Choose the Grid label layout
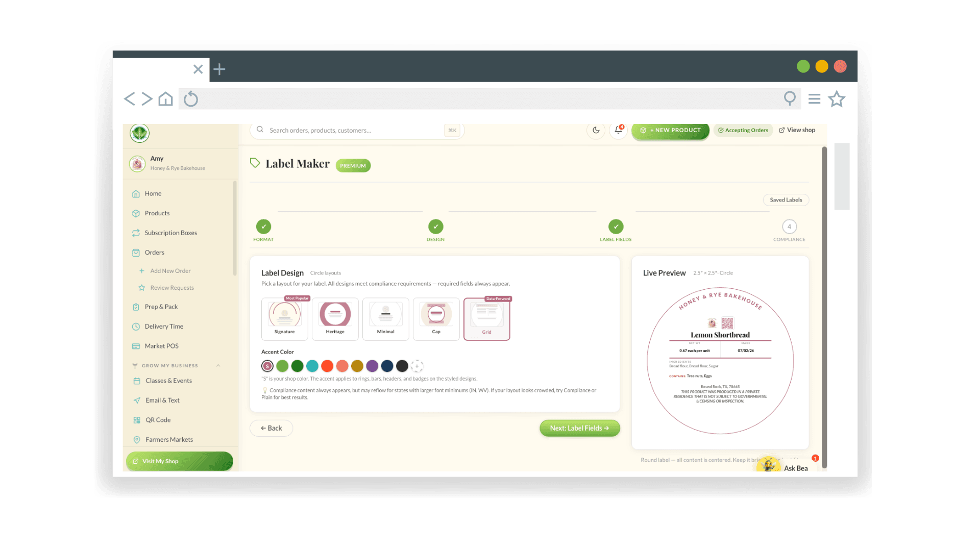This screenshot has height=551, width=980. tap(486, 319)
